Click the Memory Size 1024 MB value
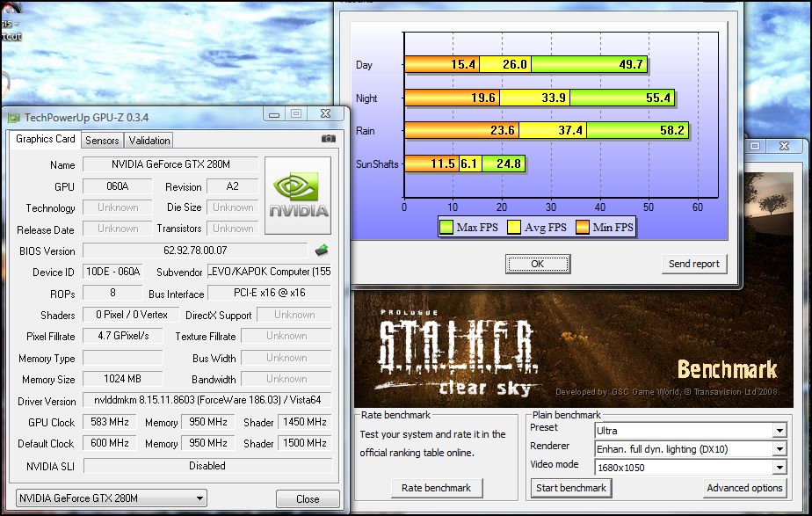Screen dimensions: 812x516 click(123, 379)
